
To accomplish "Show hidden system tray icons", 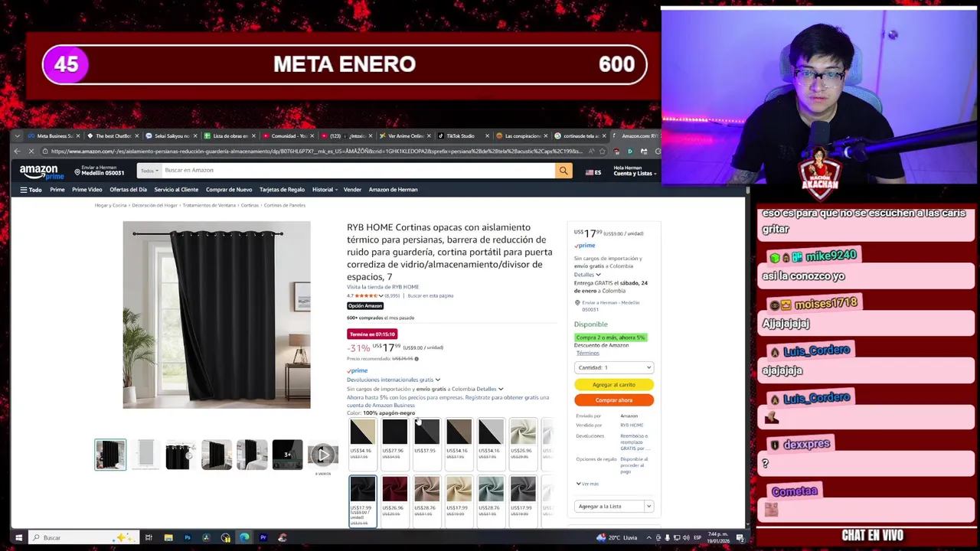I will (648, 538).
